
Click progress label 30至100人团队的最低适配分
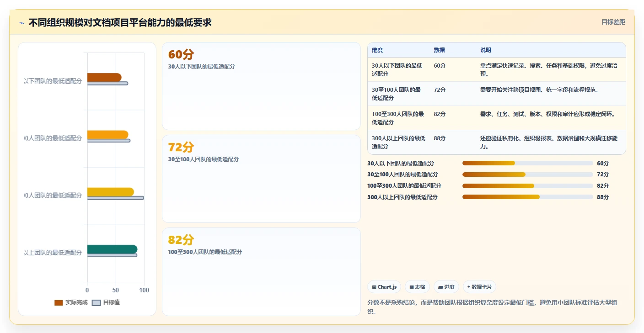[x=402, y=174]
